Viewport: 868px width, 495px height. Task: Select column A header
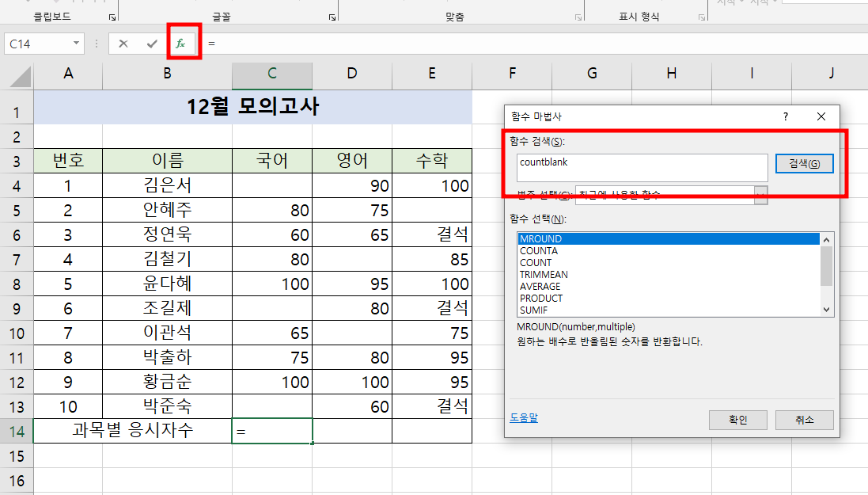tap(68, 74)
